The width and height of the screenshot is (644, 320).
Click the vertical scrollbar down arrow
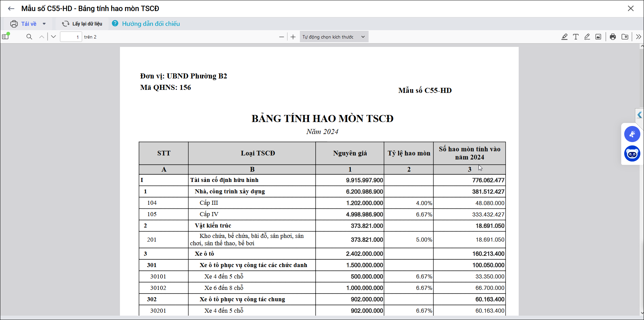point(642,313)
